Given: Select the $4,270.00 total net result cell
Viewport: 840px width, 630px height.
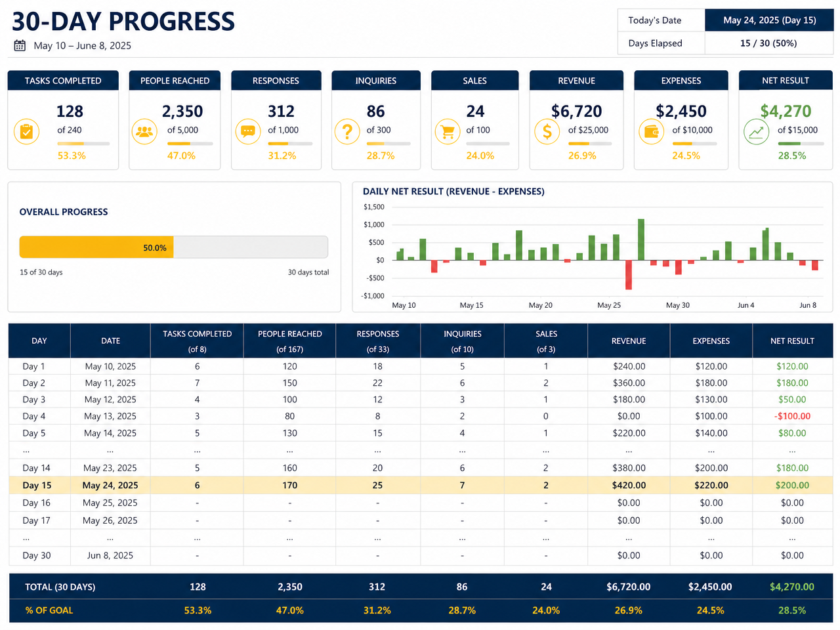Looking at the screenshot, I should 792,587.
